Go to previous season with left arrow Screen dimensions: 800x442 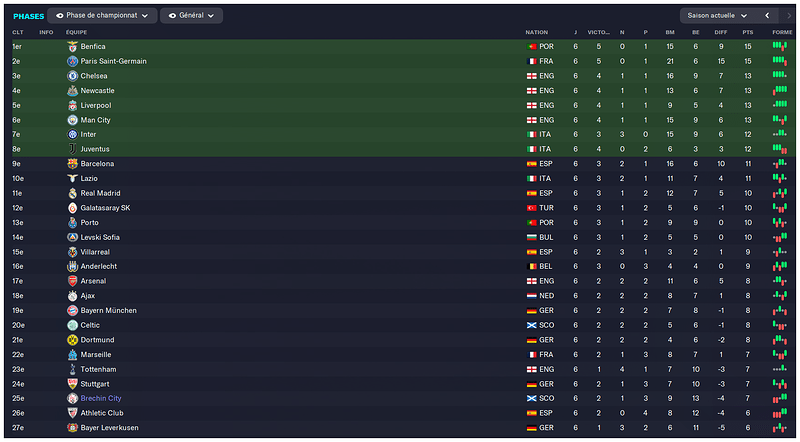(767, 16)
